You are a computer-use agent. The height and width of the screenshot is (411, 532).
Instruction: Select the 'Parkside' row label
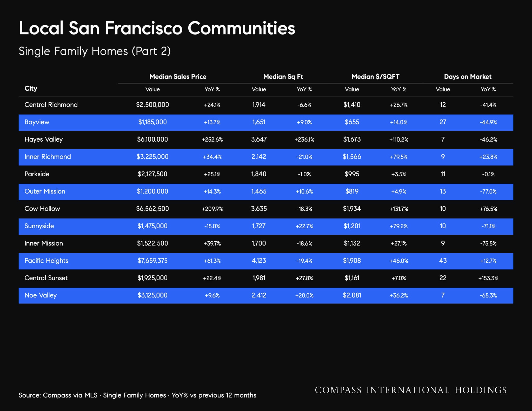click(x=37, y=174)
